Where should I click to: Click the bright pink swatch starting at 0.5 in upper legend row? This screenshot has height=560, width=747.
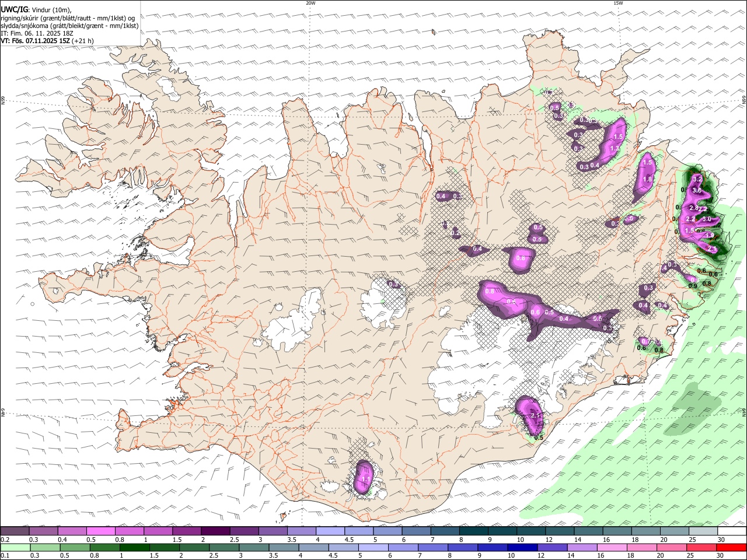click(x=100, y=531)
